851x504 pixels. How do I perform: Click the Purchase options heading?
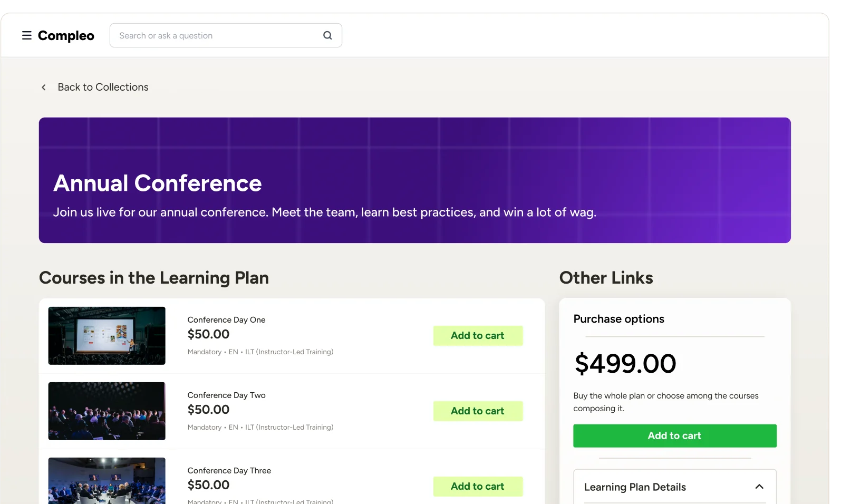619,319
